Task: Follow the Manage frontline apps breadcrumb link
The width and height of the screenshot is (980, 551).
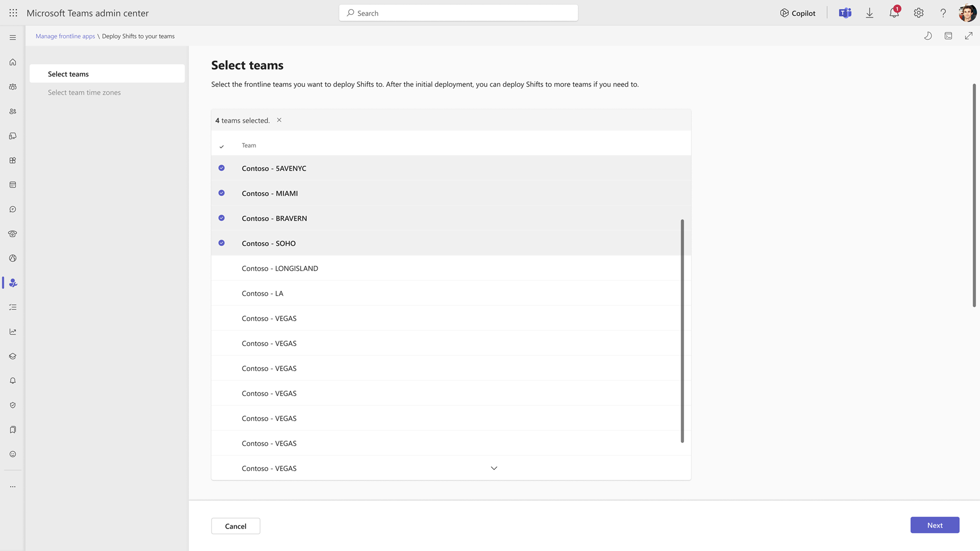Action: click(x=65, y=36)
